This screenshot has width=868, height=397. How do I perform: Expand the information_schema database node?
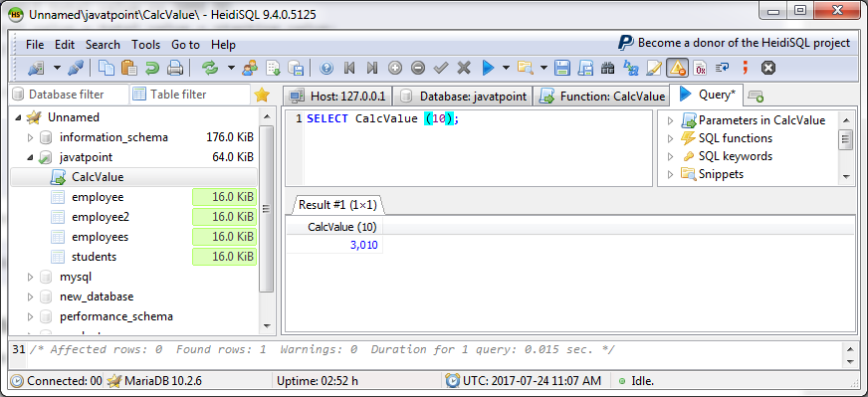pyautogui.click(x=31, y=137)
